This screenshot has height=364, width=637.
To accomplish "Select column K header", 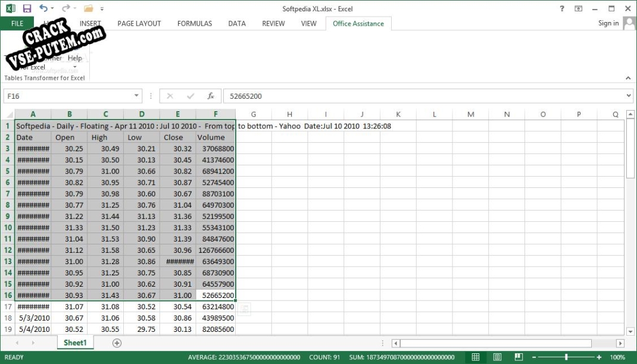I will click(x=398, y=114).
